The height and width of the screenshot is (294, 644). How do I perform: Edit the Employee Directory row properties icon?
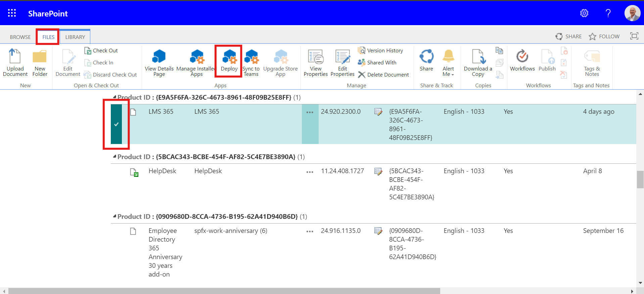coord(378,231)
